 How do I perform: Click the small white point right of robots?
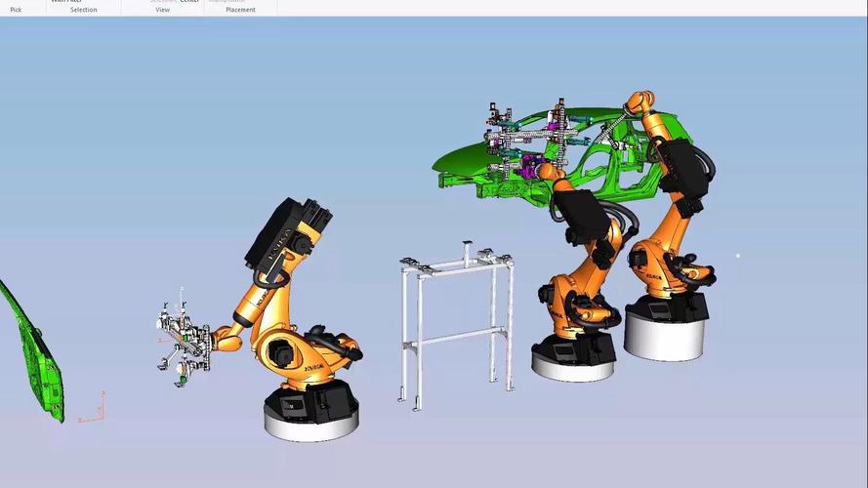pos(738,257)
